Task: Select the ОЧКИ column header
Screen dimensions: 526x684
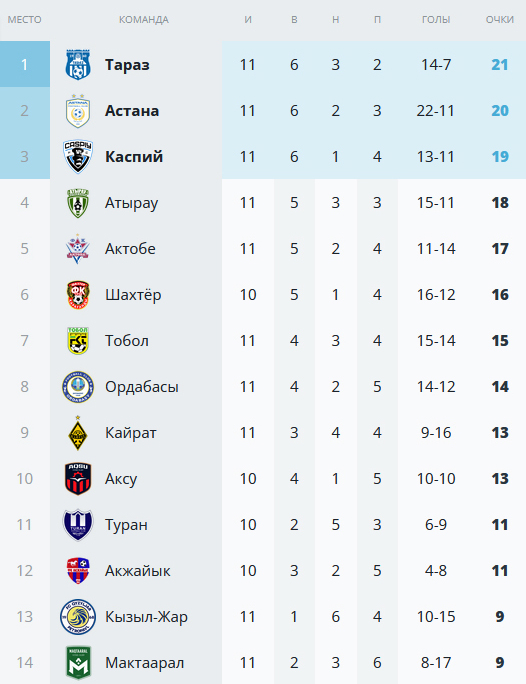Action: (x=500, y=20)
